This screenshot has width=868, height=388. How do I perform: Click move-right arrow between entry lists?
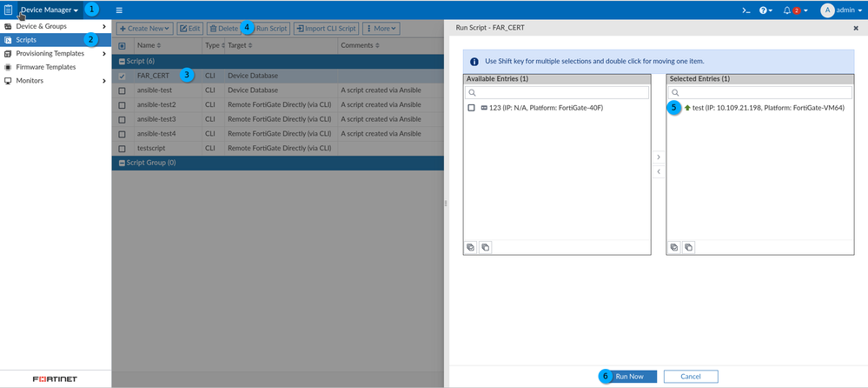coord(659,157)
